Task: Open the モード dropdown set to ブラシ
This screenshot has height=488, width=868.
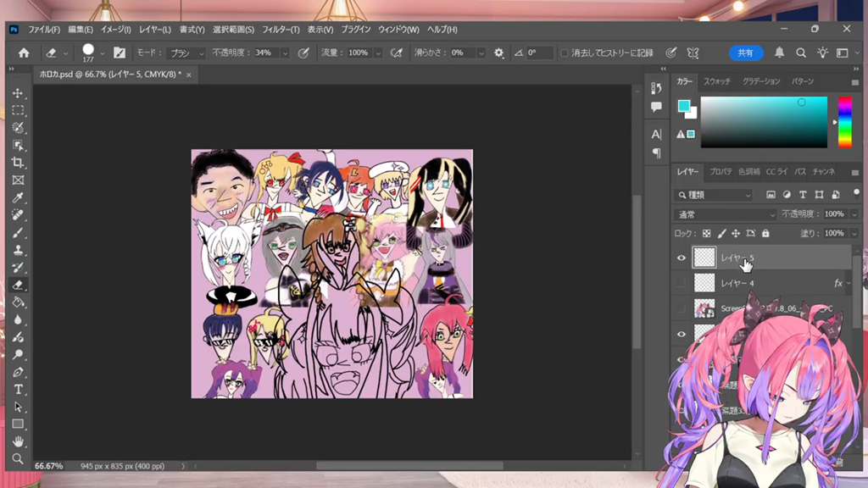Action: click(186, 53)
